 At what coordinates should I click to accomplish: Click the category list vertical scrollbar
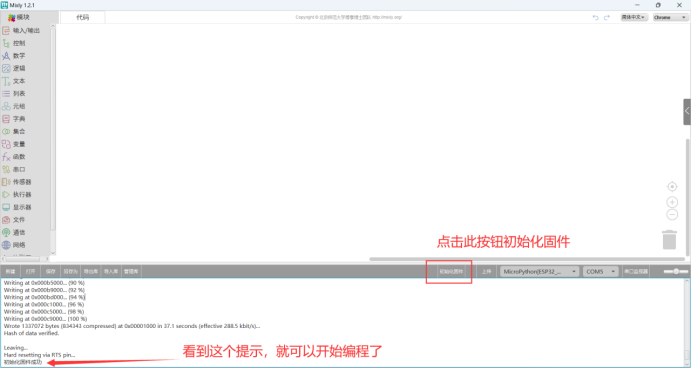pyautogui.click(x=53, y=128)
